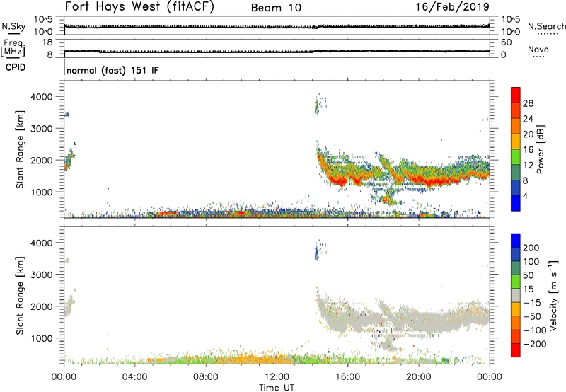Click the 'N.Sky' legend label
The image size is (566, 392).
pos(13,26)
